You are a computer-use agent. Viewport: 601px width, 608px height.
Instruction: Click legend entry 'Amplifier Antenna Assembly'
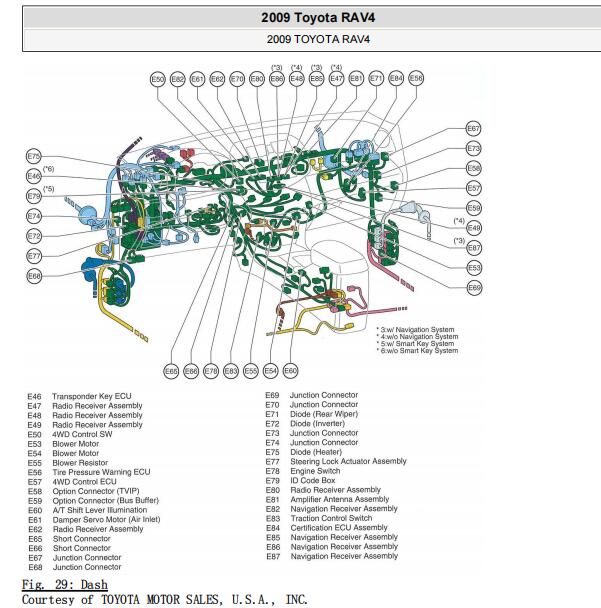click(340, 499)
